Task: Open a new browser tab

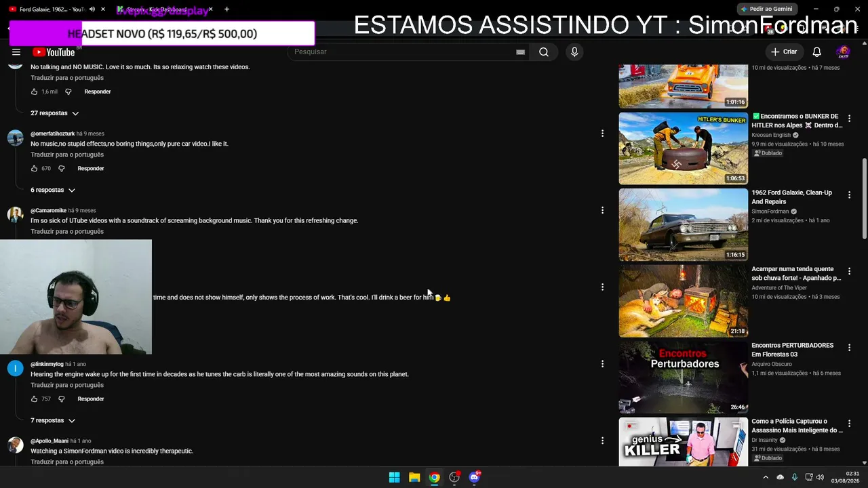Action: tap(226, 9)
